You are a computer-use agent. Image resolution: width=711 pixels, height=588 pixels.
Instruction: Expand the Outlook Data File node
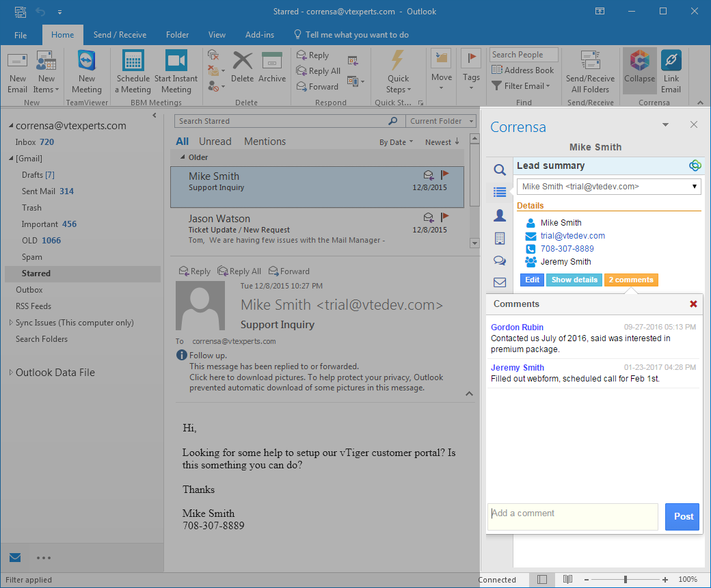pos(11,372)
